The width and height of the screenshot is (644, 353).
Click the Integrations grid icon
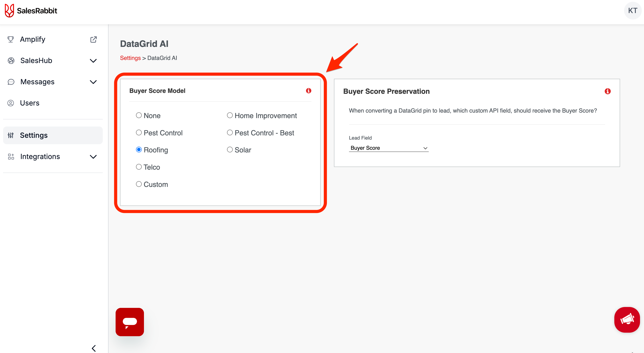[11, 157]
